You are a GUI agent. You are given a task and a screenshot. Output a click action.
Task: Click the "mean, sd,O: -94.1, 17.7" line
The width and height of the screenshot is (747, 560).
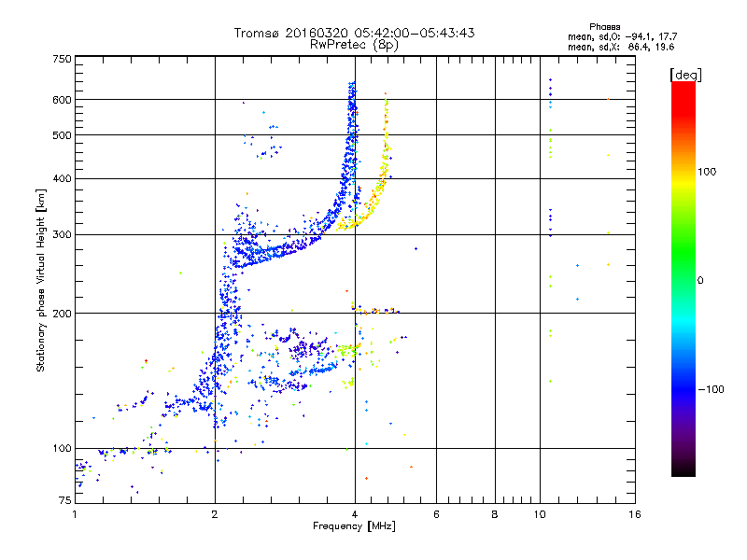pyautogui.click(x=622, y=36)
